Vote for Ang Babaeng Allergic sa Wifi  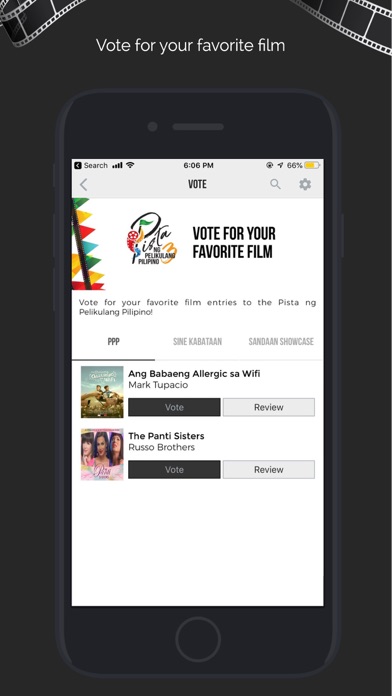coord(174,407)
